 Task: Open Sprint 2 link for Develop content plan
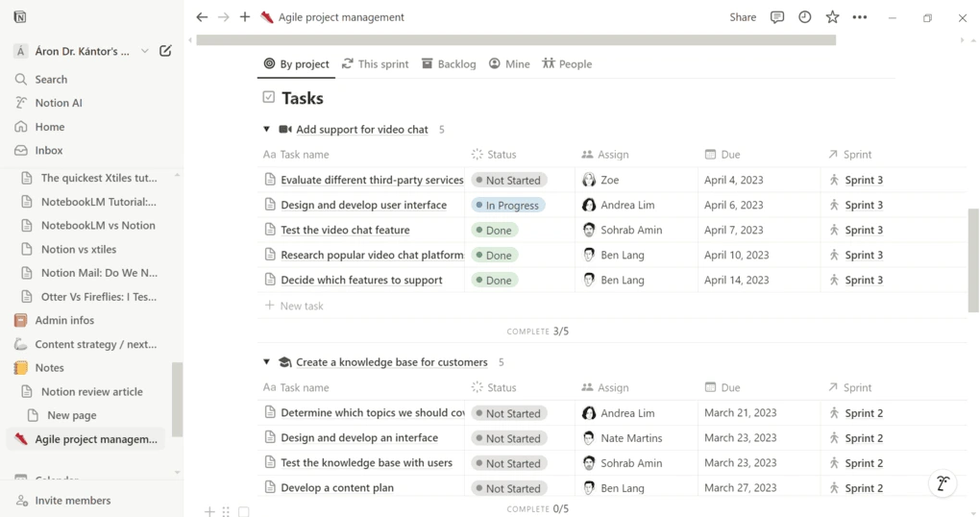864,487
